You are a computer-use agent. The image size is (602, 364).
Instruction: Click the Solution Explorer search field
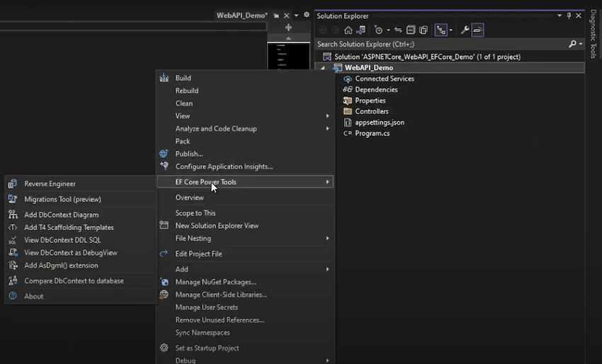point(440,44)
